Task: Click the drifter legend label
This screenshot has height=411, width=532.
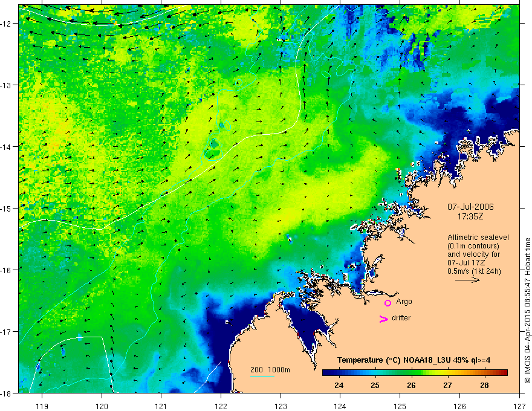Action: click(401, 318)
